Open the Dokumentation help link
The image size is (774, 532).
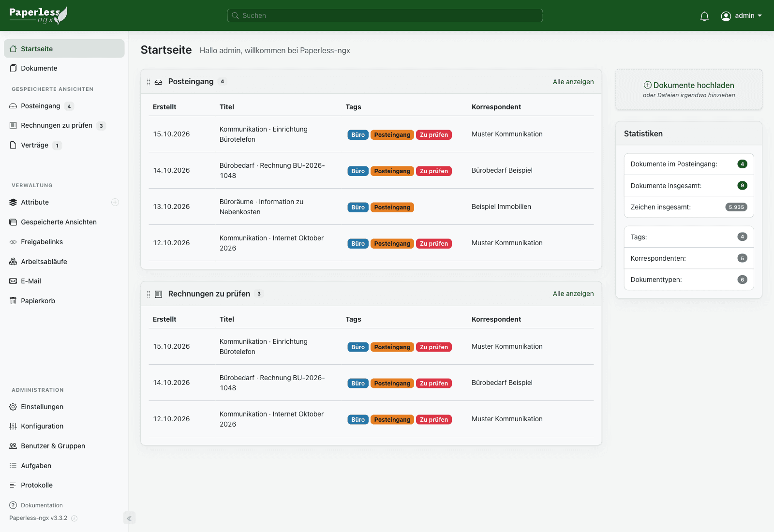click(x=36, y=505)
